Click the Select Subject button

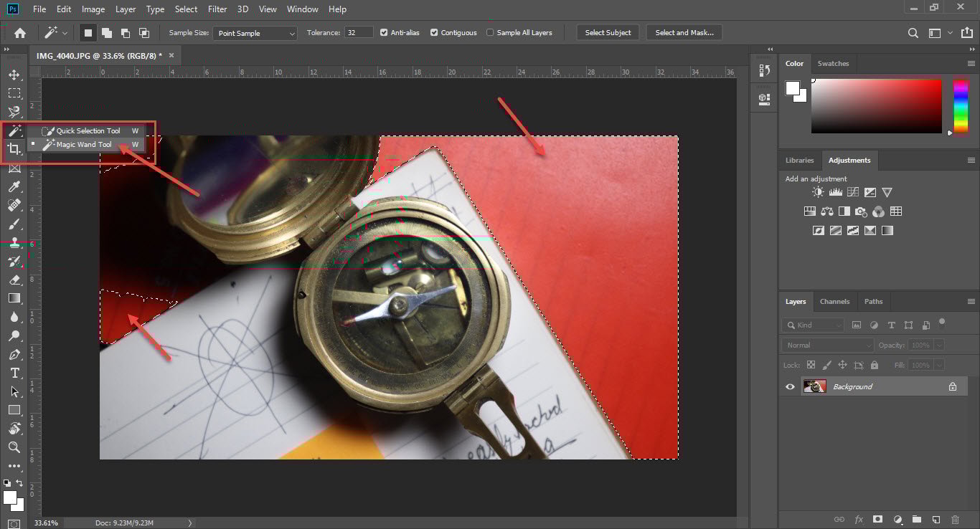(x=608, y=32)
